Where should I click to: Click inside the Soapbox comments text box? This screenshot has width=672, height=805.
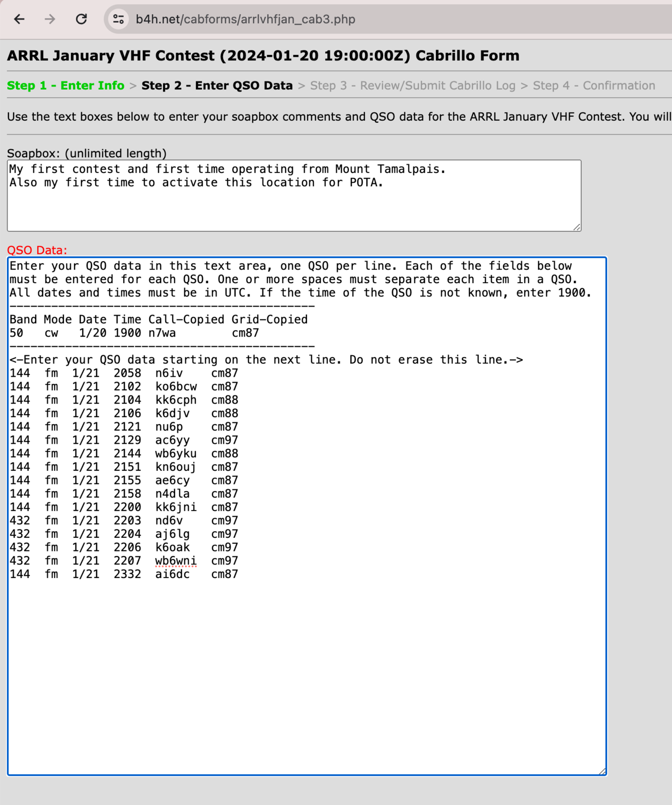[x=294, y=196]
